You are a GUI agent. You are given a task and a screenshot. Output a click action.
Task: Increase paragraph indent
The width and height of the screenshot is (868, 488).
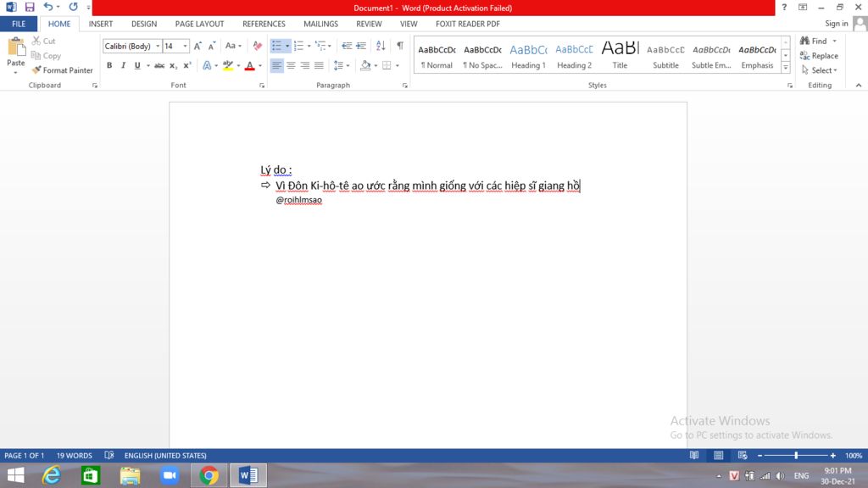tap(361, 46)
